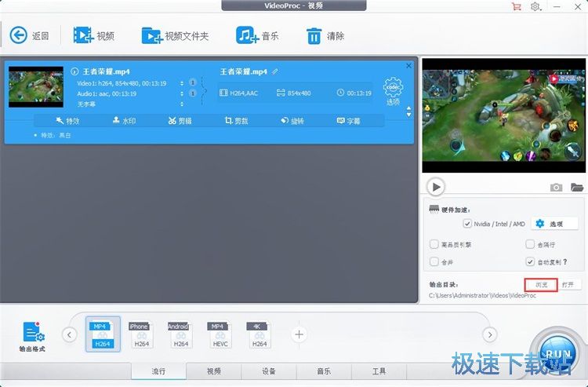The width and height of the screenshot is (588, 387).
Task: Open the 剪辑 cut tool
Action: pos(180,120)
